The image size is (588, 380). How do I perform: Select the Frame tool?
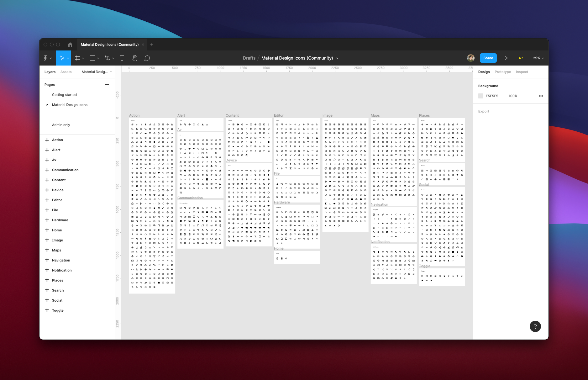point(78,58)
